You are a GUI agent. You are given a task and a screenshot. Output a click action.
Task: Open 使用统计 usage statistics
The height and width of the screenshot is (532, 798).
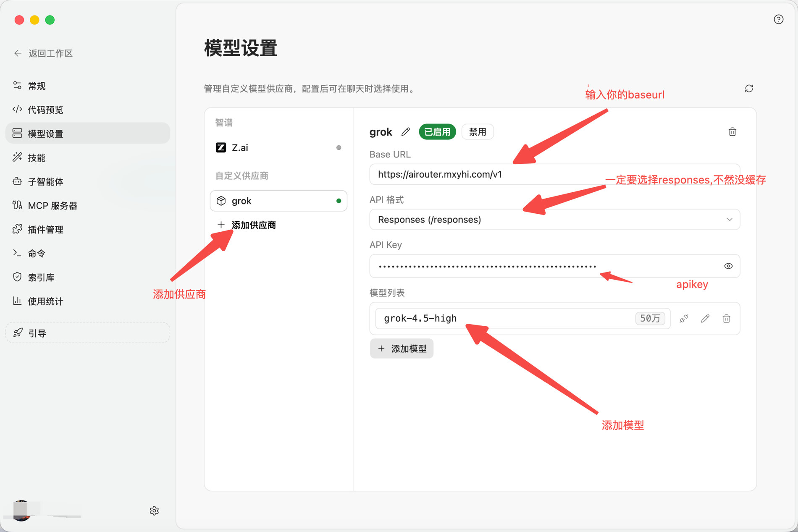click(87, 301)
